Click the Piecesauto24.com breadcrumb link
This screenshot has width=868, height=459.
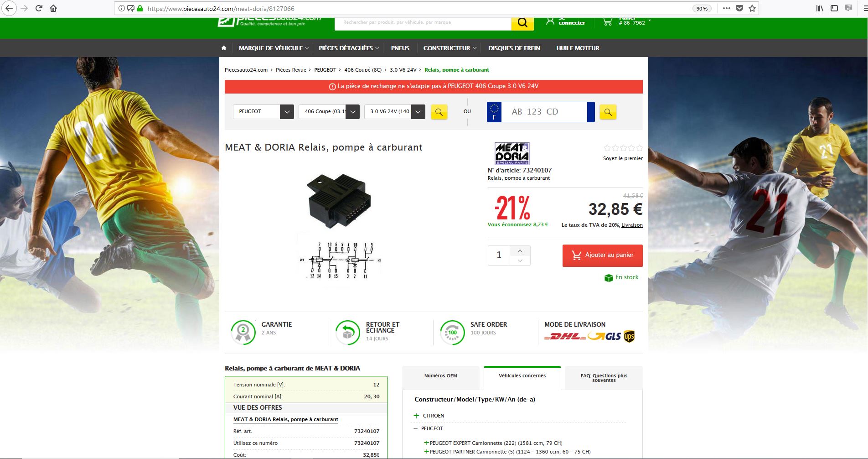[x=246, y=70]
